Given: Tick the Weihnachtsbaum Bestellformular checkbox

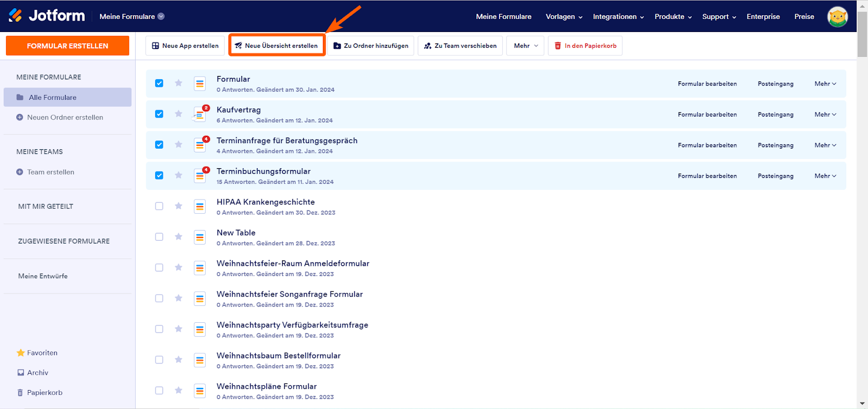Looking at the screenshot, I should click(159, 360).
